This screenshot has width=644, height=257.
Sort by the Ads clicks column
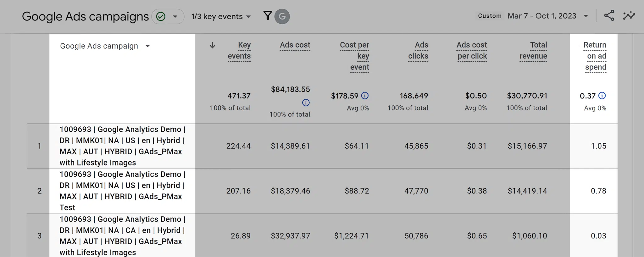[x=418, y=50]
